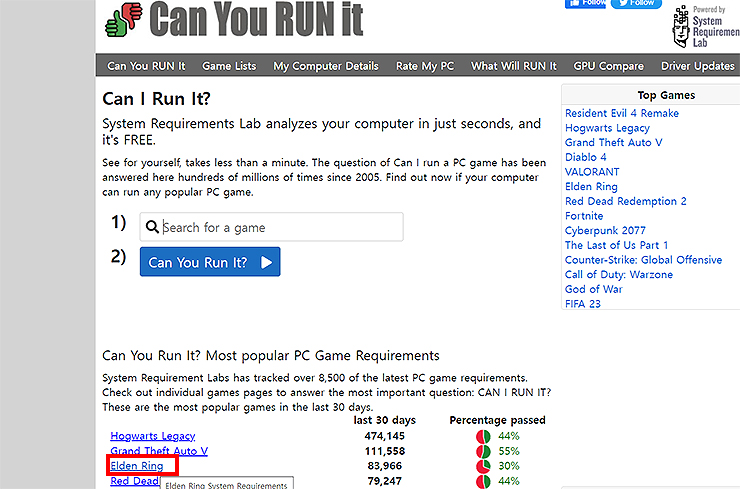Viewport: 740px width, 489px height.
Task: Open What Will RUN It menu
Action: pyautogui.click(x=513, y=66)
